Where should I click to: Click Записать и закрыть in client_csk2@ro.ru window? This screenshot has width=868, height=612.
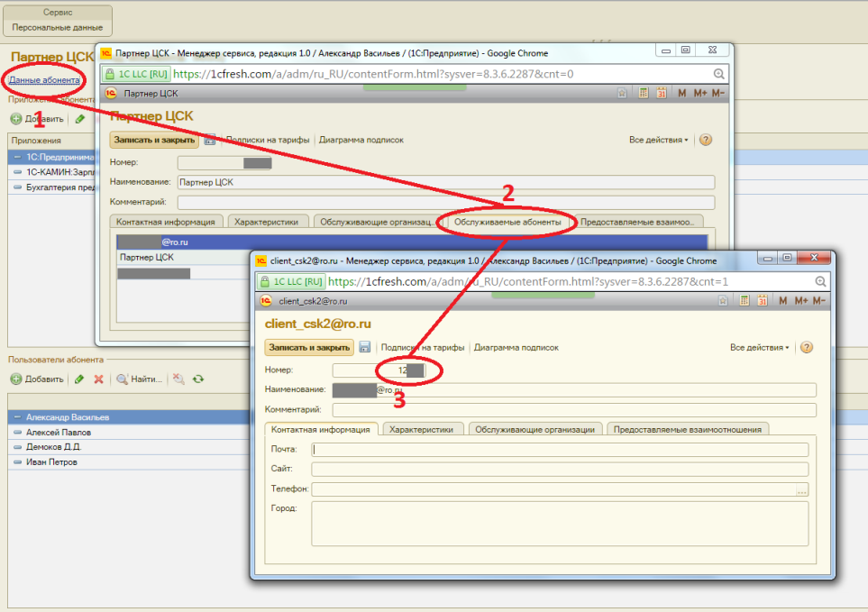[x=309, y=348]
